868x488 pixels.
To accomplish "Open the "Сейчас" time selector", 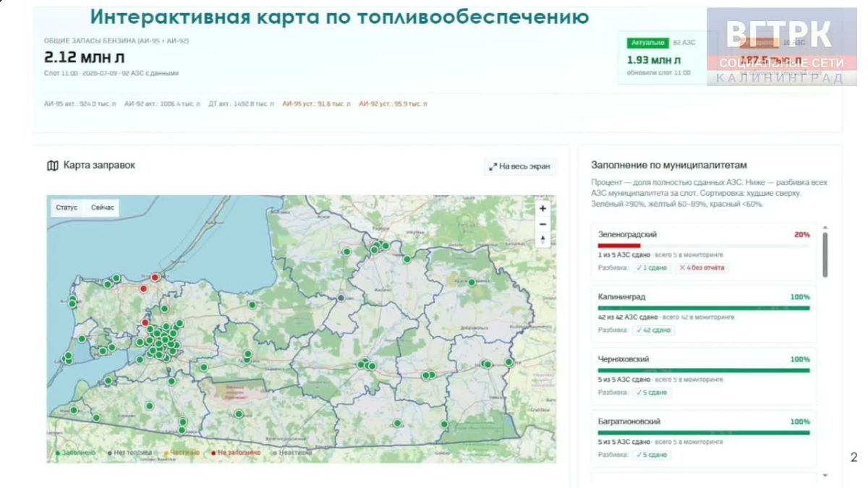I will pos(103,207).
